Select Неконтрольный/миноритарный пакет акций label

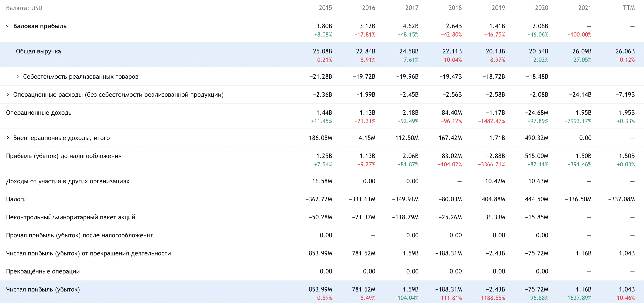tap(71, 217)
